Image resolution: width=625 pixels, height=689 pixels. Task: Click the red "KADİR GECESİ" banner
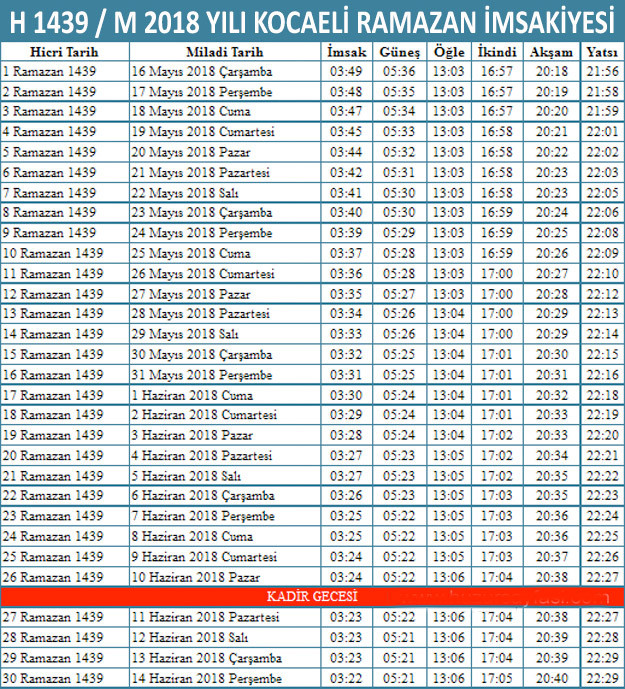pyautogui.click(x=312, y=596)
